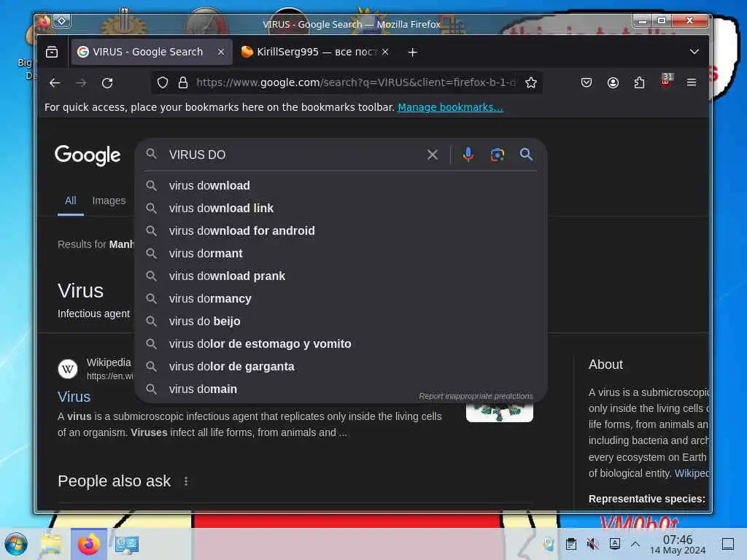Click the extension icon with badge 31

(x=666, y=81)
